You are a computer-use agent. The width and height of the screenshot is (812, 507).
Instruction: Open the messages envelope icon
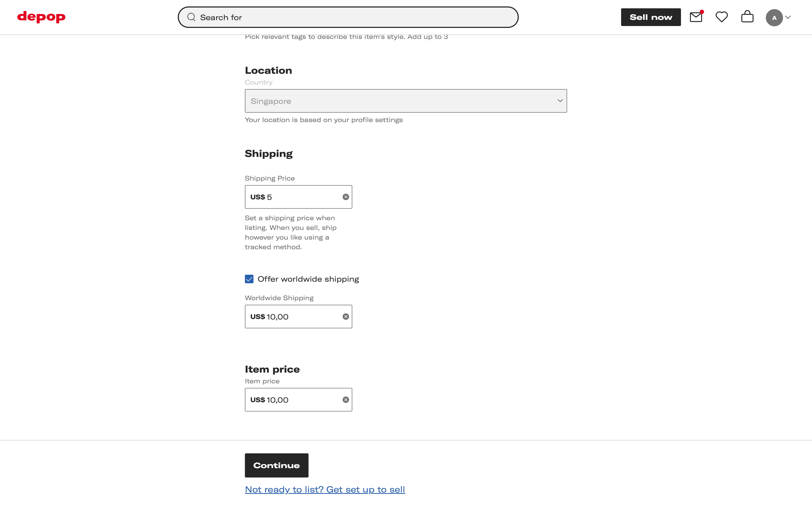coord(695,17)
